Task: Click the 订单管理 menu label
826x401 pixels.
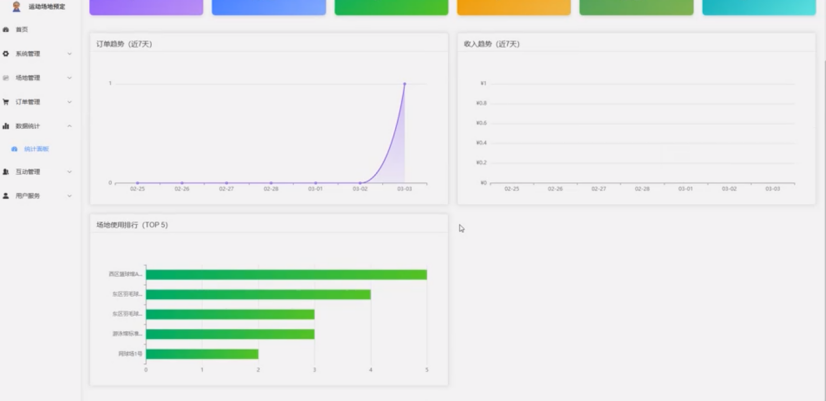Action: pos(28,102)
